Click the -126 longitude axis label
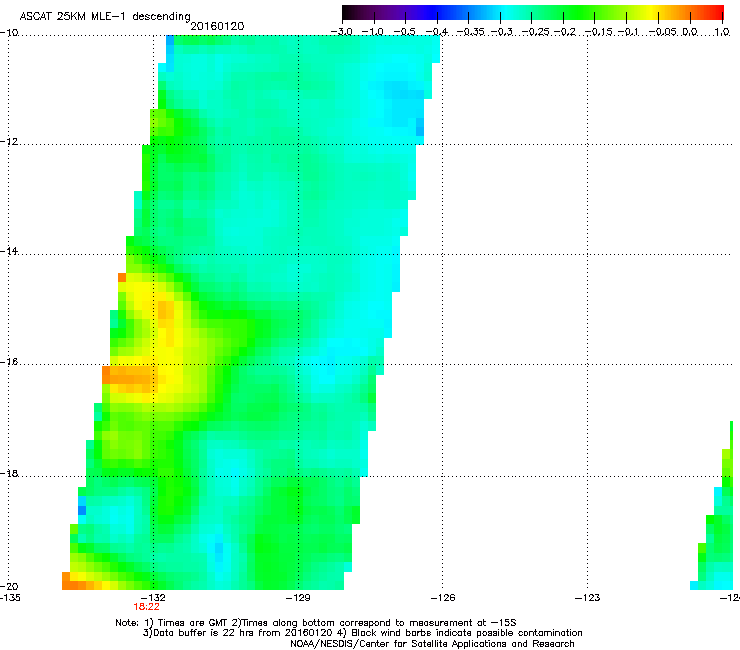Image resolution: width=740 pixels, height=650 pixels. click(x=443, y=598)
